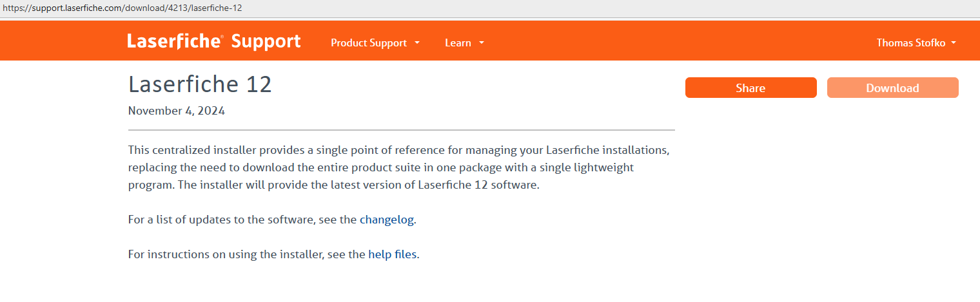Click the horizontal divider under the date
The image size is (980, 302).
tap(401, 130)
